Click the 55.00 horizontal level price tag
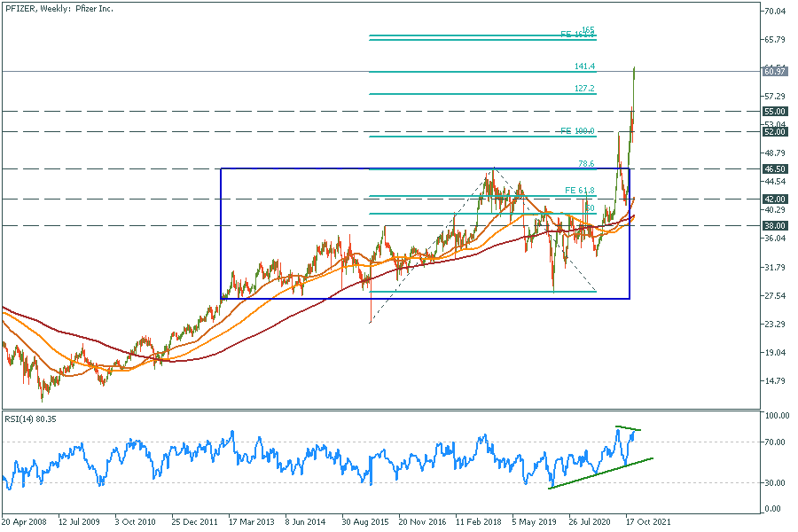Screen dimensions: 798x532 coord(774,111)
